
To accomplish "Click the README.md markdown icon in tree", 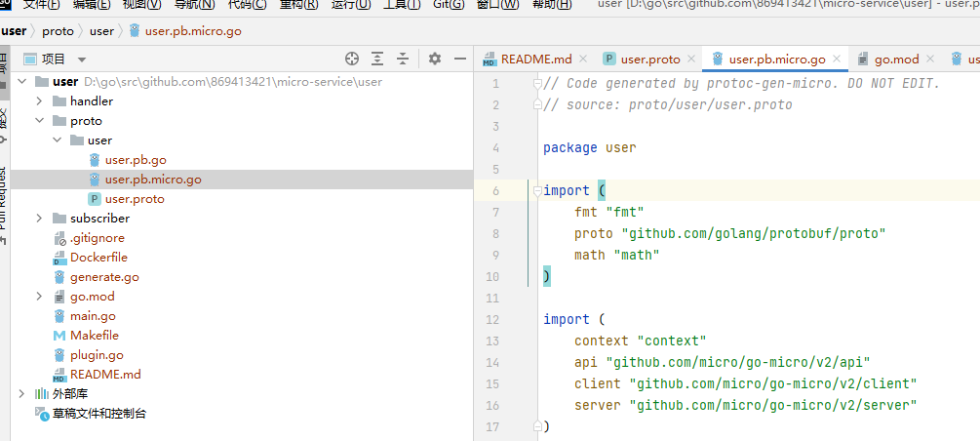I will 59,375.
